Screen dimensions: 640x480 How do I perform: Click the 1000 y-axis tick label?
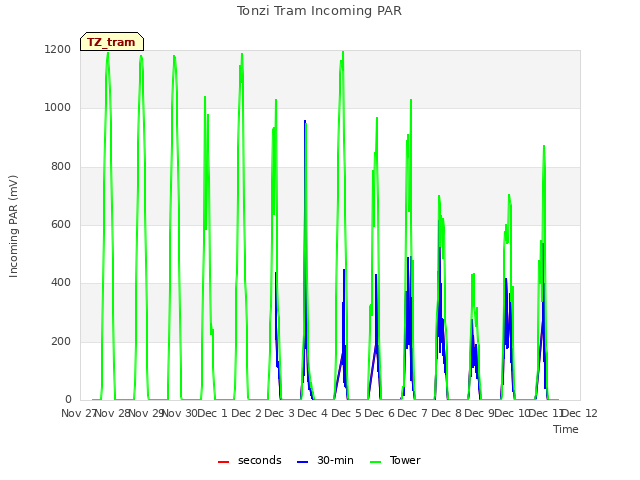pyautogui.click(x=58, y=108)
